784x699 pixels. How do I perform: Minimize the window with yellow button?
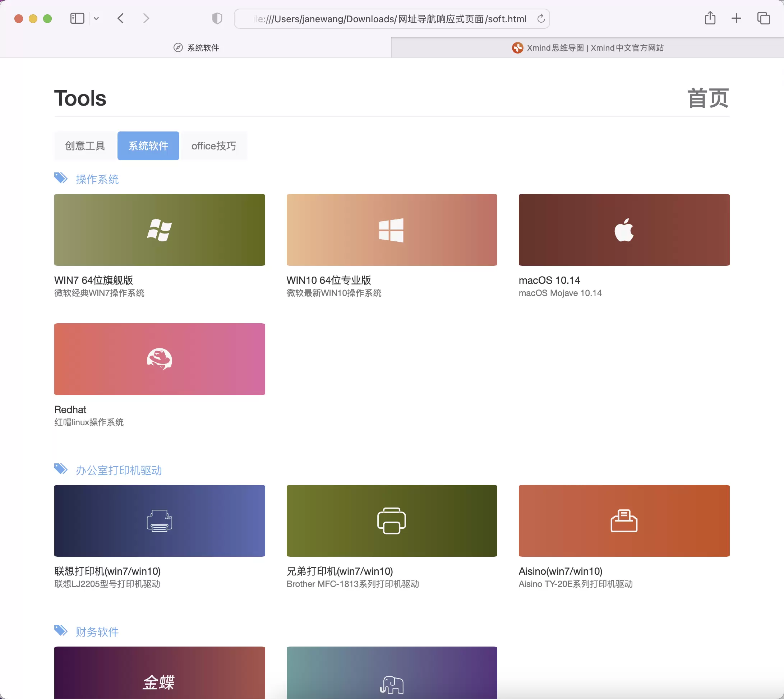(x=33, y=18)
